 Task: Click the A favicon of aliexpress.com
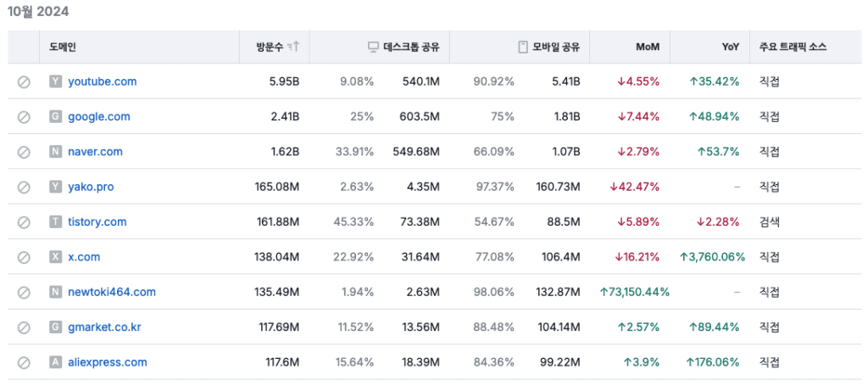click(55, 362)
